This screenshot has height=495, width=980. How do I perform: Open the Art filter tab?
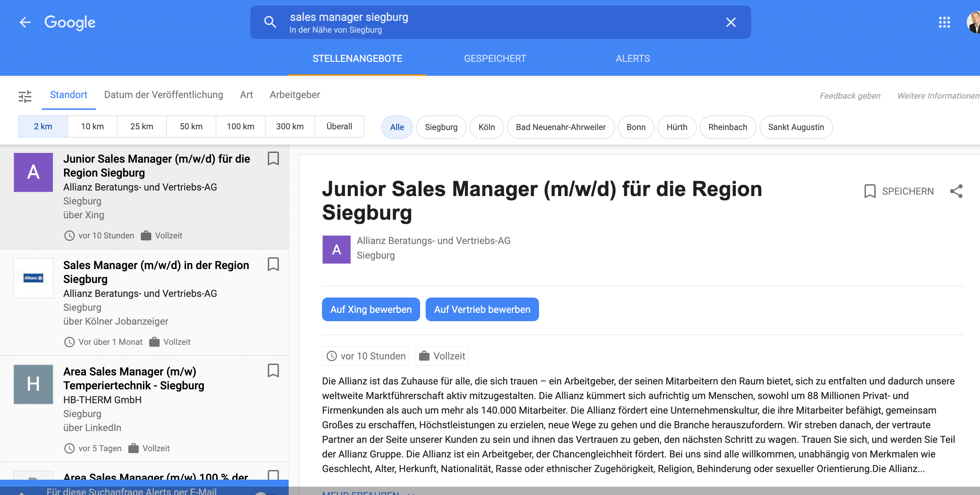[246, 95]
